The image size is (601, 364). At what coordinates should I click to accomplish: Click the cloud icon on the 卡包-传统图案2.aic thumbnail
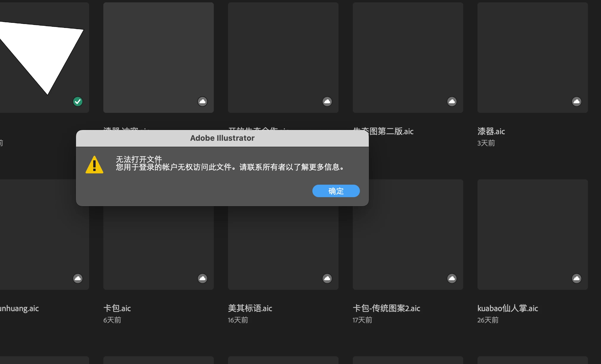[452, 278]
